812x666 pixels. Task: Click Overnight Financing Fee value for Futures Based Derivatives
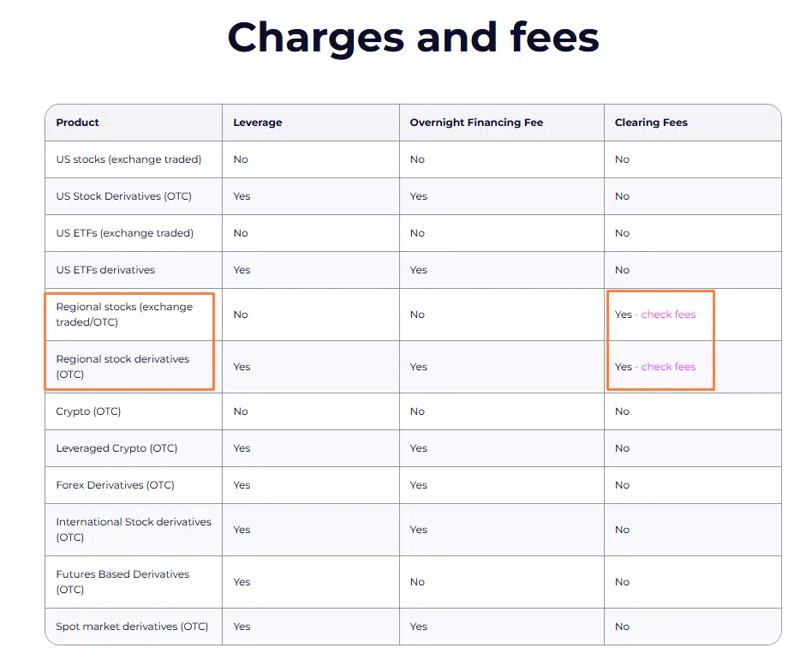417,582
